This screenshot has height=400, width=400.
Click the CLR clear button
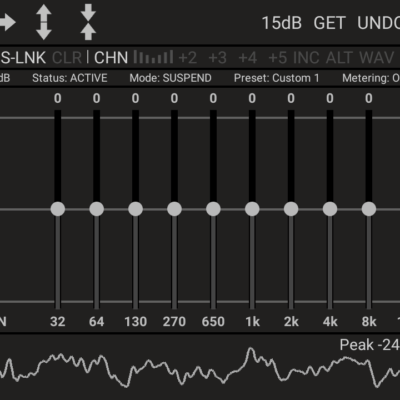pos(67,58)
